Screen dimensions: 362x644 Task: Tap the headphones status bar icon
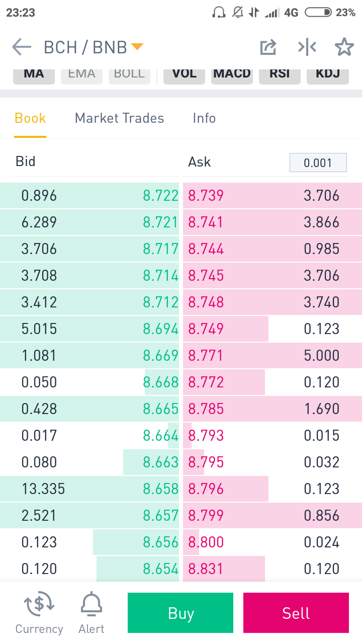point(219,13)
